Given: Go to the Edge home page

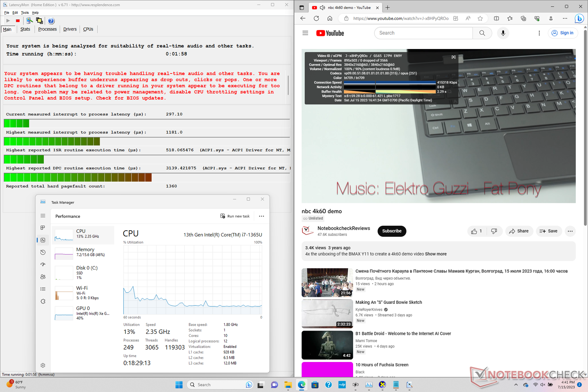Looking at the screenshot, I should tap(330, 18).
